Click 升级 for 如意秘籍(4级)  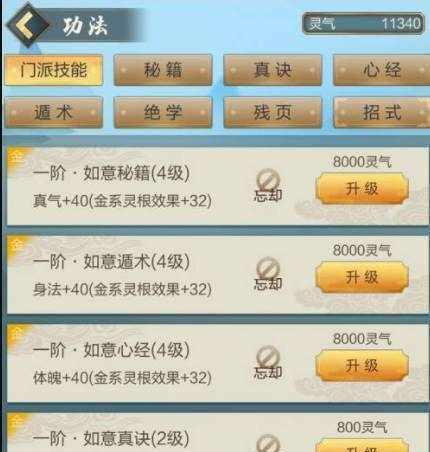[362, 189]
